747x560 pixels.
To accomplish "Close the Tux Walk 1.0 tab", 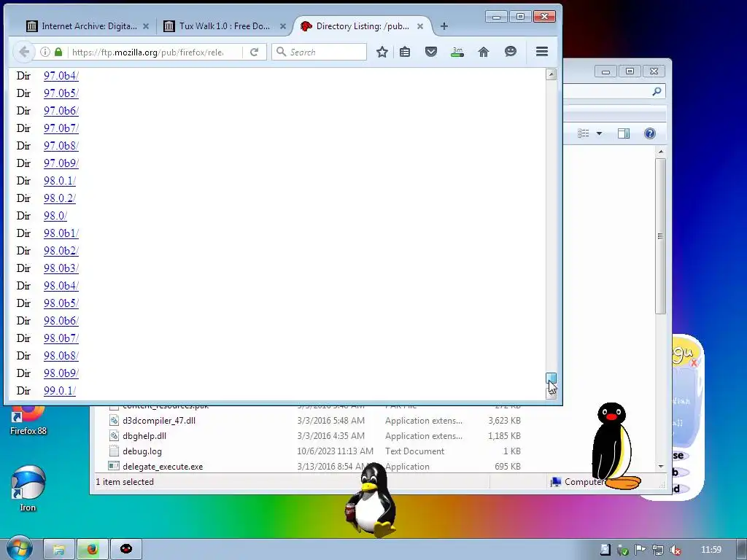I will click(283, 27).
